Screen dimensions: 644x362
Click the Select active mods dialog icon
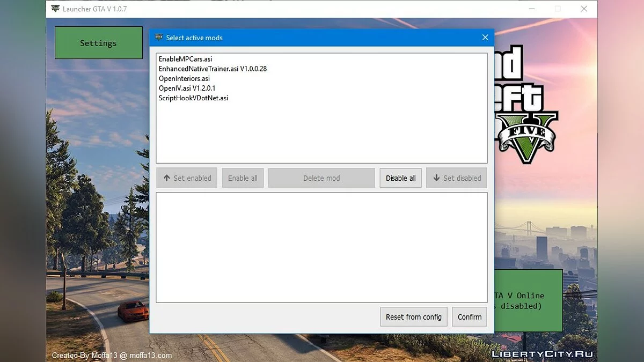[x=158, y=38]
